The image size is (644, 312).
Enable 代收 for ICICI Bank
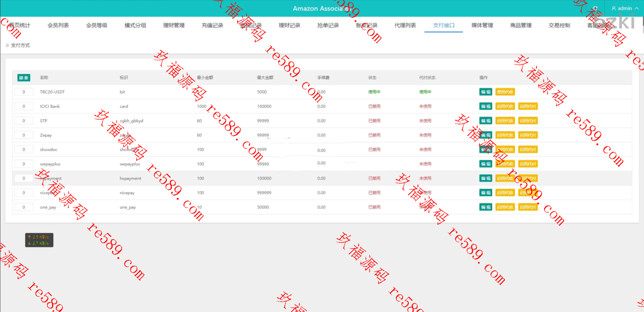tap(505, 106)
